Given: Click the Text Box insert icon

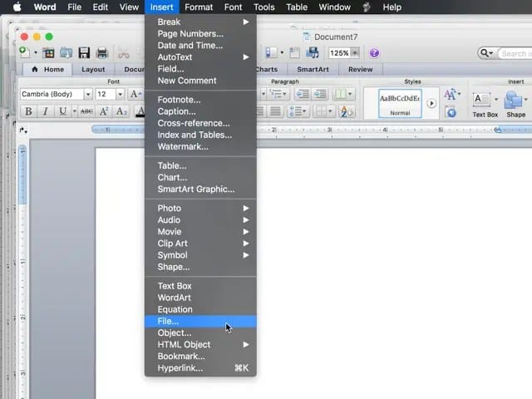Looking at the screenshot, I should [480, 100].
